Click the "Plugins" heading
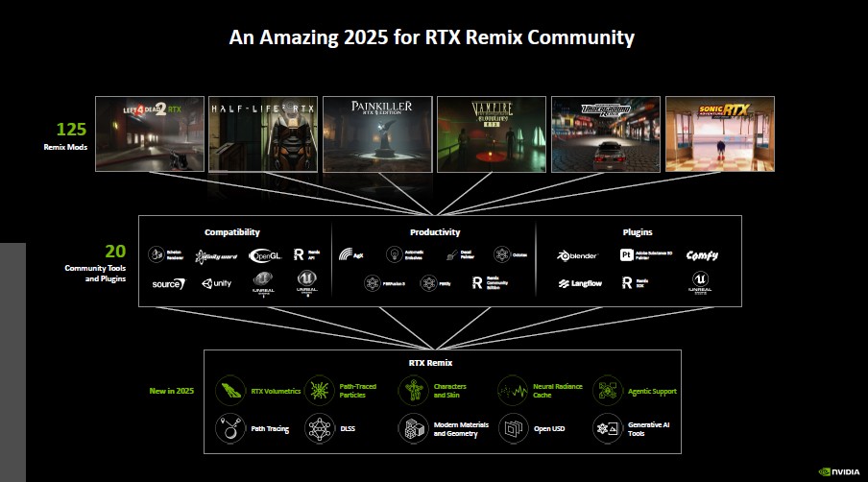The width and height of the screenshot is (868, 482). (638, 232)
